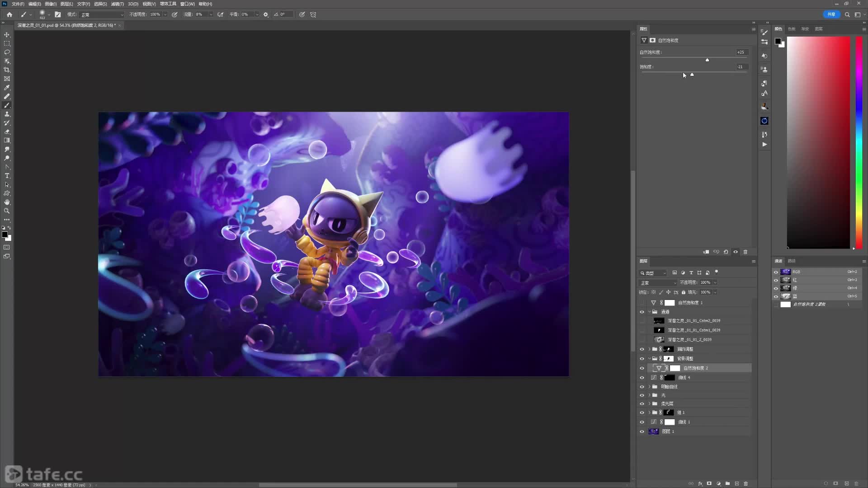Select the Lasso tool
Viewport: 868px width, 488px height.
click(x=7, y=52)
